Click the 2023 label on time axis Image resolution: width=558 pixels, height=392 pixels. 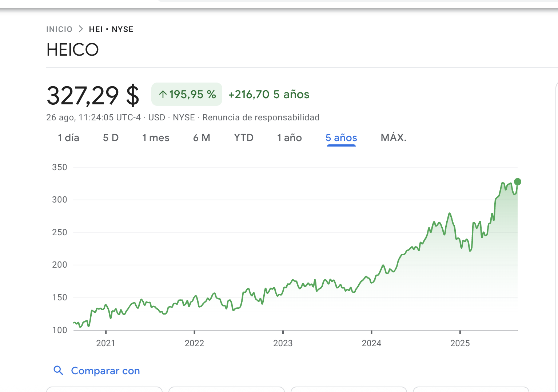coord(283,343)
